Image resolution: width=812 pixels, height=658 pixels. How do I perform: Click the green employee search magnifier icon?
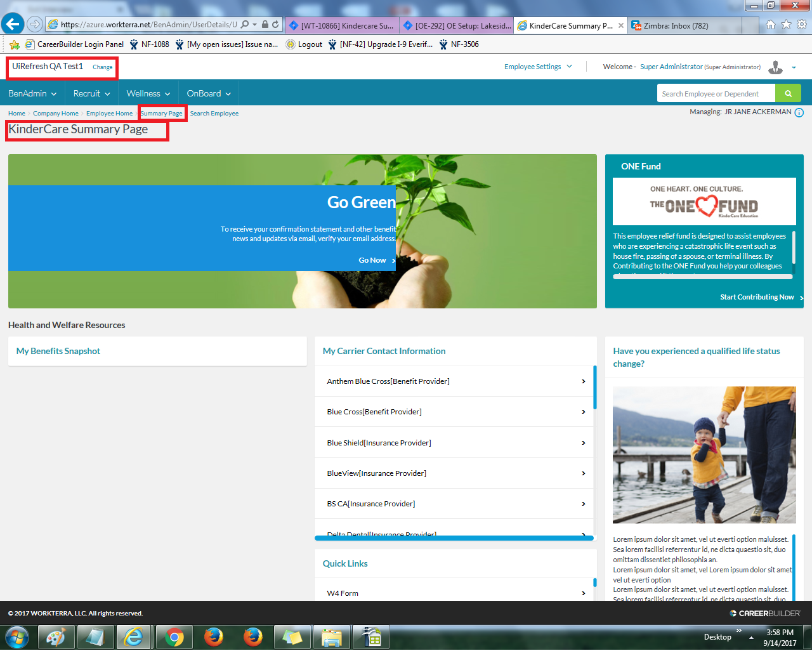coord(789,93)
